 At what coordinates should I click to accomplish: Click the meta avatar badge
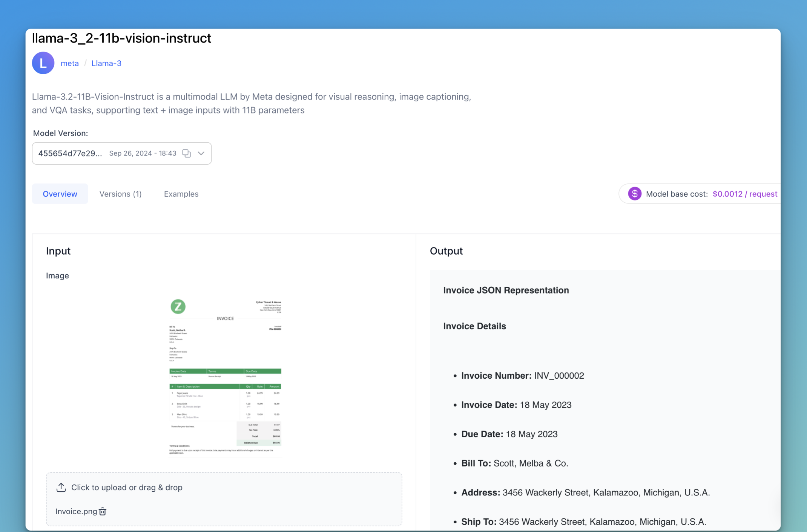coord(43,63)
